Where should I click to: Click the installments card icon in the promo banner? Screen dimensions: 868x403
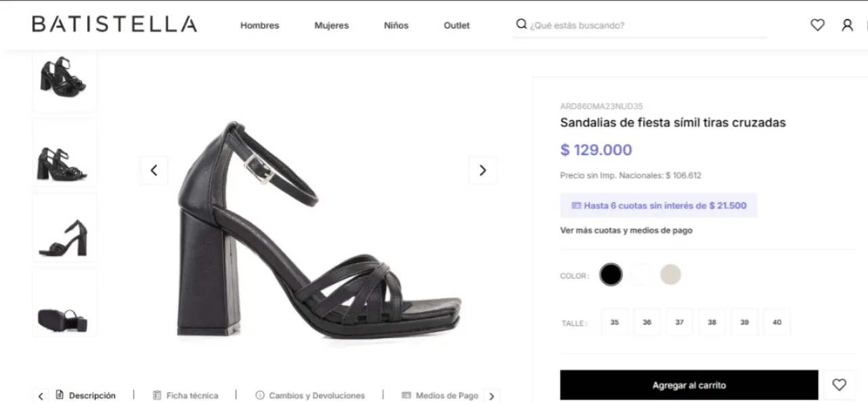point(577,205)
